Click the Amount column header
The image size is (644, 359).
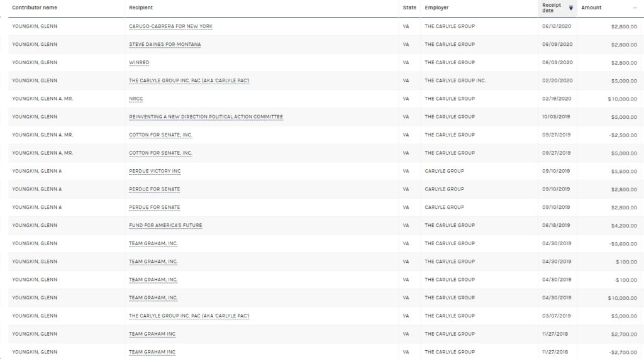pyautogui.click(x=591, y=8)
